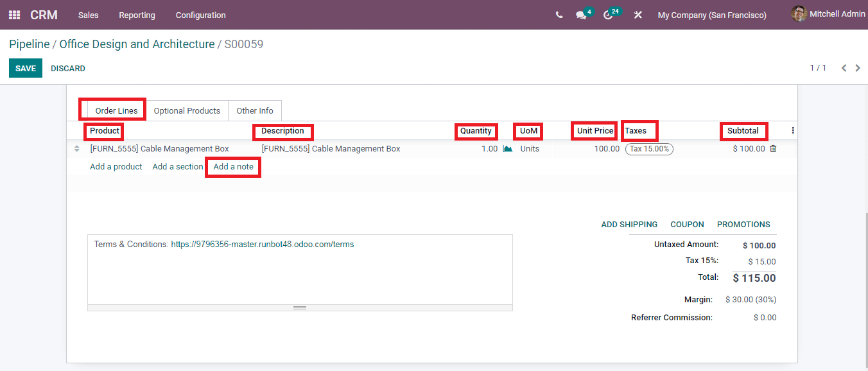Click ADD SHIPPING button

point(629,225)
